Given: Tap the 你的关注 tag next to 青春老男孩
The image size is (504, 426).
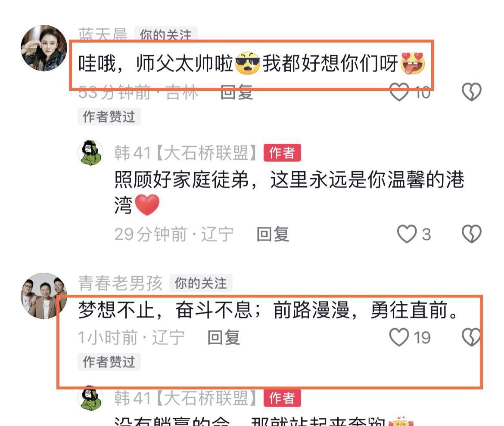Looking at the screenshot, I should click(x=201, y=283).
